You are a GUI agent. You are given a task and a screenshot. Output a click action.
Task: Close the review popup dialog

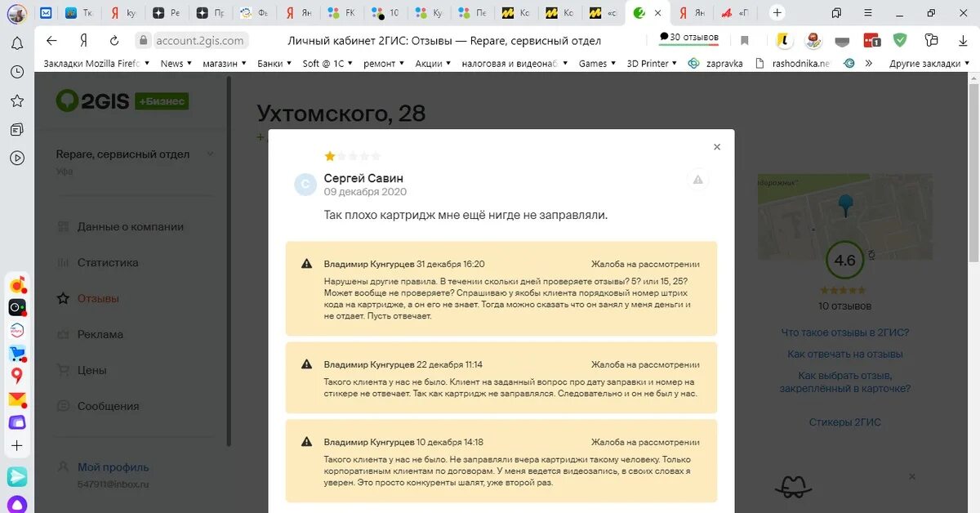717,147
